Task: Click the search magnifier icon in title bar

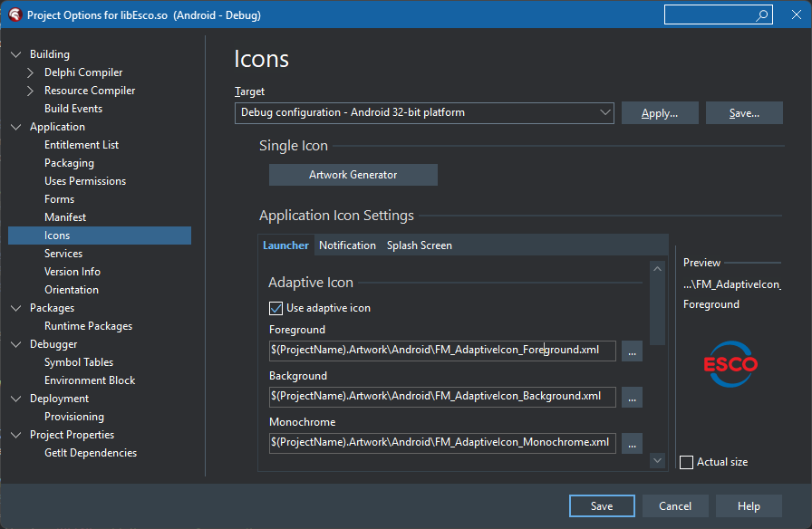Action: 761,15
